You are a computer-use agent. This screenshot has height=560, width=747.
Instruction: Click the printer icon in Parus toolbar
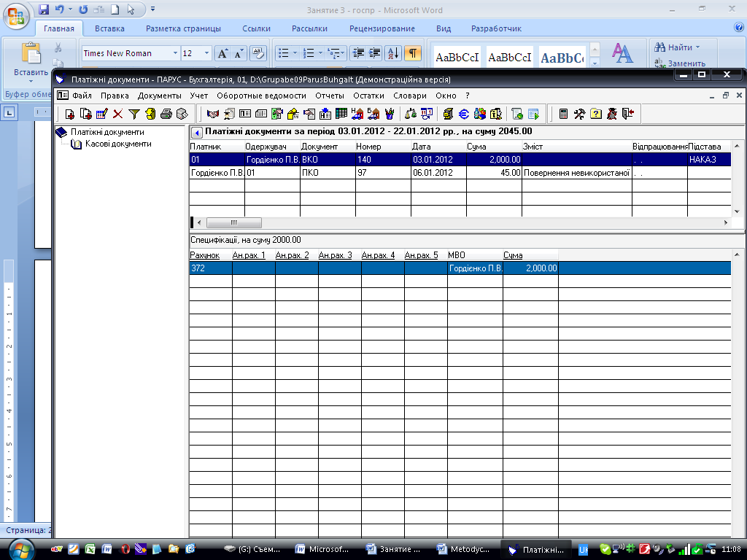pyautogui.click(x=166, y=114)
